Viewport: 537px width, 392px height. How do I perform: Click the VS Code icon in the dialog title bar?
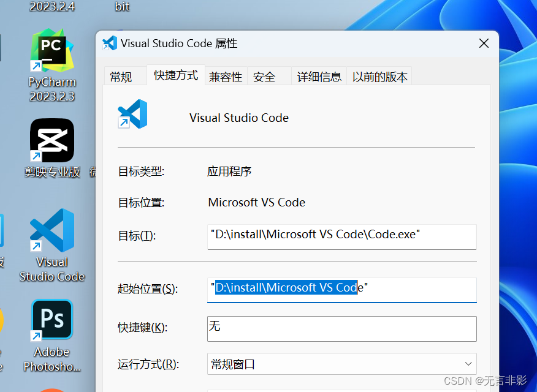click(110, 43)
